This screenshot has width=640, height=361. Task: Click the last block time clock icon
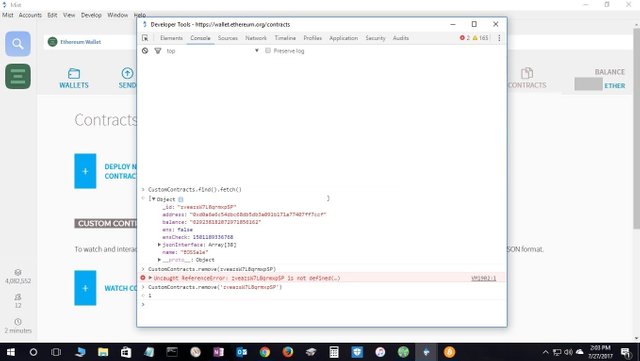pyautogui.click(x=18, y=322)
